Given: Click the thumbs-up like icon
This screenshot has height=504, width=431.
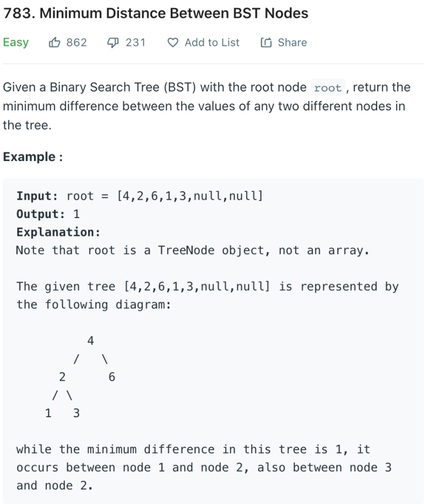Looking at the screenshot, I should (55, 43).
